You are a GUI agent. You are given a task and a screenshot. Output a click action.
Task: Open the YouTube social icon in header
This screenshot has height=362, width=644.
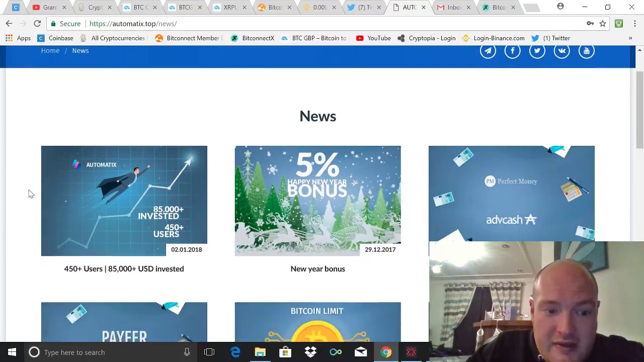pyautogui.click(x=586, y=51)
